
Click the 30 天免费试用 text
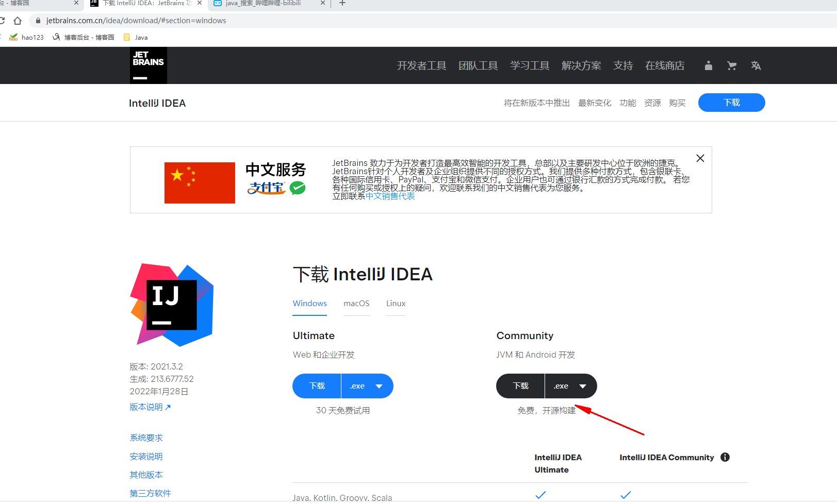click(343, 411)
